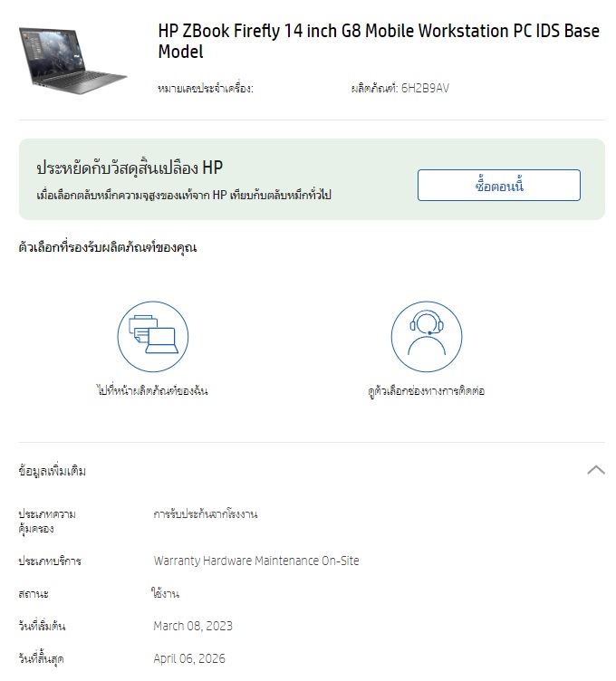Screen dimensions: 616x681
Task: Click the Warranty Hardware Maintenance On-Site value
Action: (256, 561)
